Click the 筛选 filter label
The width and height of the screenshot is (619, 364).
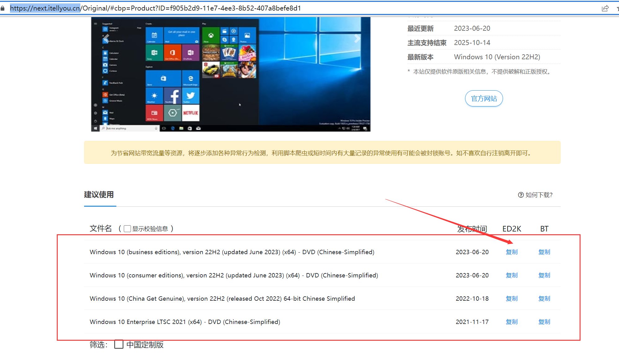click(x=99, y=344)
